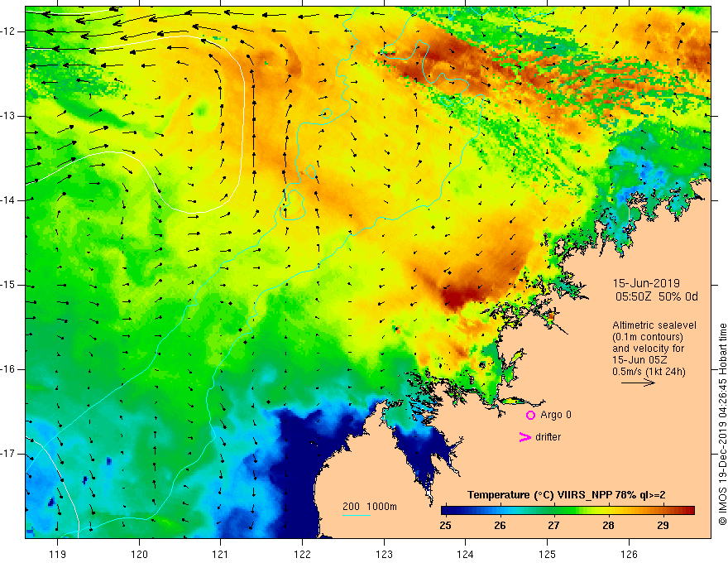Click the temperature color bar
The image size is (728, 563).
point(568,511)
